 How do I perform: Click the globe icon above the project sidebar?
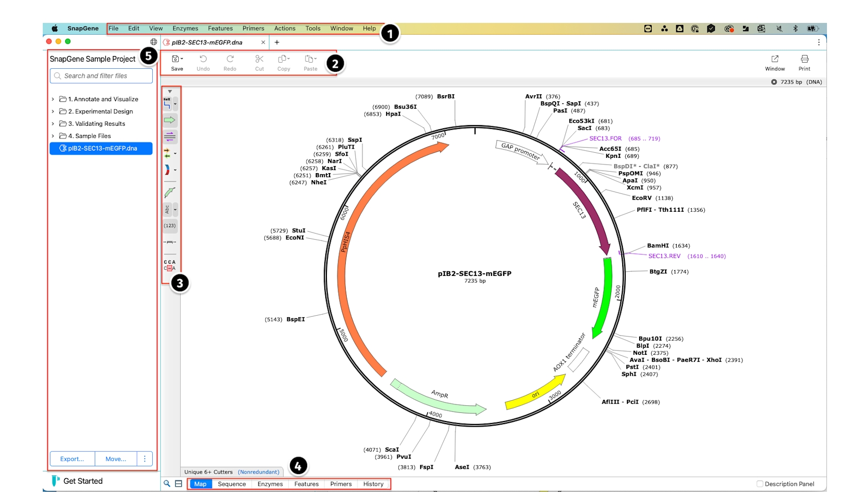154,42
